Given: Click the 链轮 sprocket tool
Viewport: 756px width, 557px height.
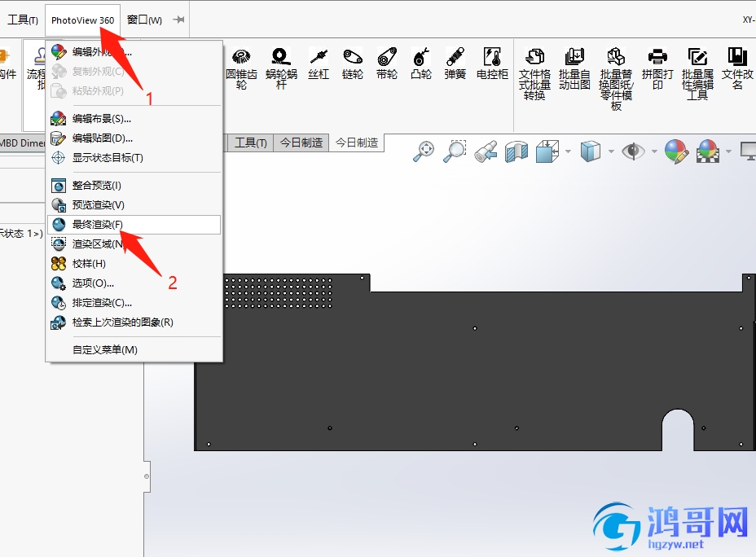Looking at the screenshot, I should [x=353, y=64].
